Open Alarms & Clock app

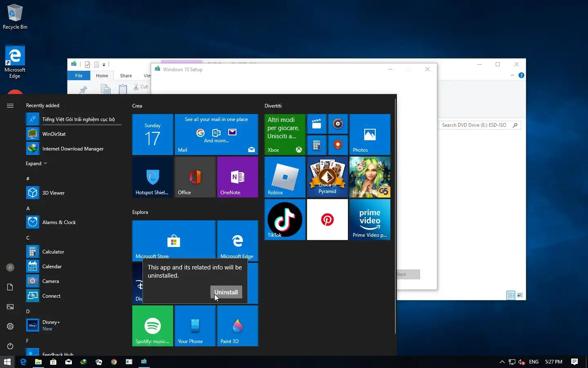pos(73,222)
